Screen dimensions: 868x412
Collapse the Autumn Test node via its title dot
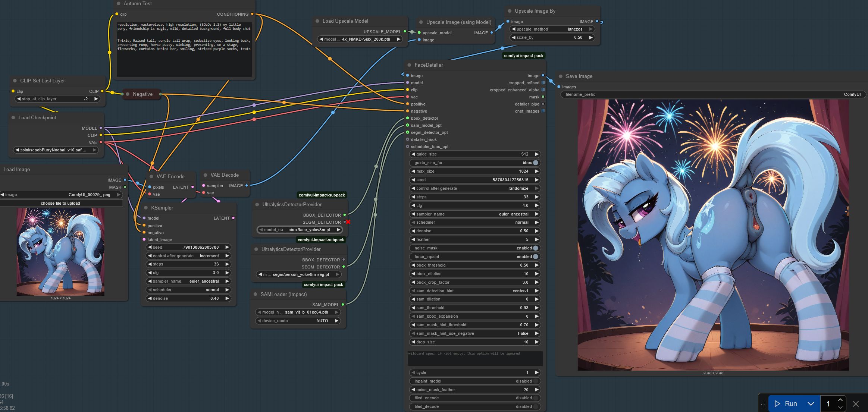(x=119, y=3)
